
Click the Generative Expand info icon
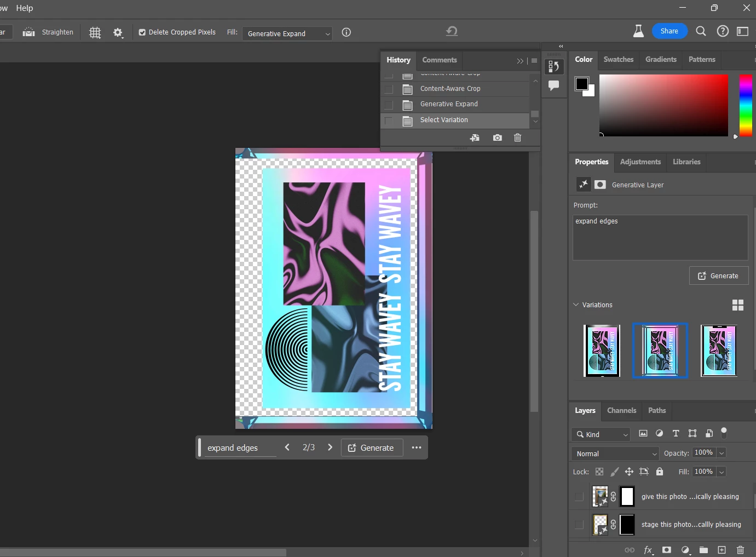tap(346, 32)
